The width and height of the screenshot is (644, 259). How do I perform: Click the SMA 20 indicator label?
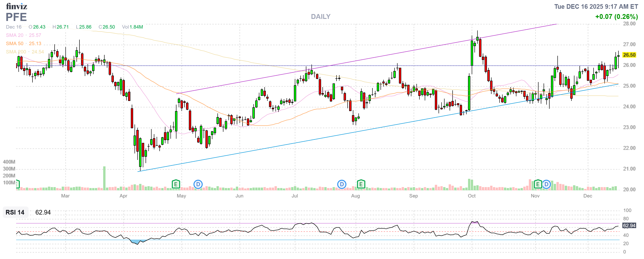15,35
